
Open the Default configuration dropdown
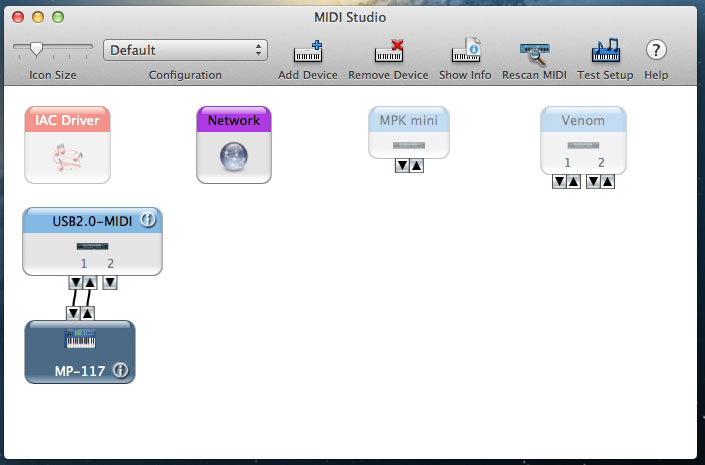tap(185, 50)
